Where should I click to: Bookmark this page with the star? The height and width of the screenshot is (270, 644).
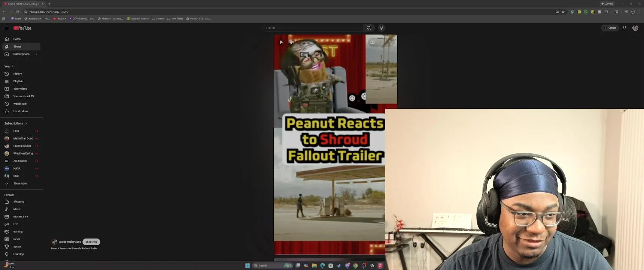(563, 12)
